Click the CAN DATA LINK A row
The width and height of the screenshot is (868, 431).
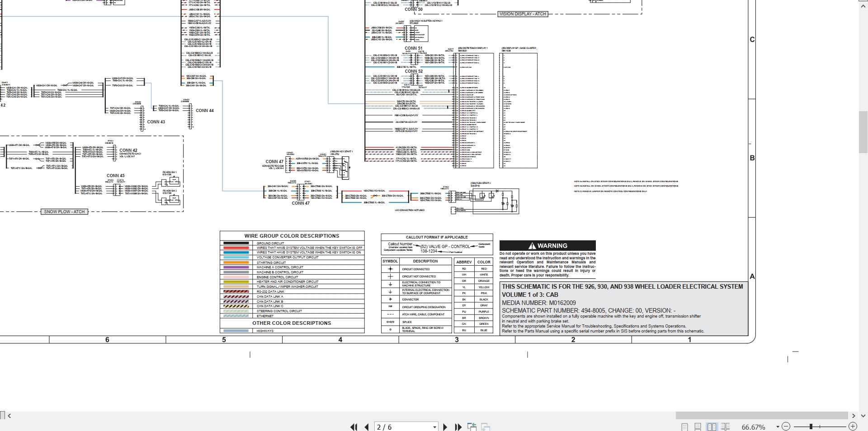click(292, 296)
